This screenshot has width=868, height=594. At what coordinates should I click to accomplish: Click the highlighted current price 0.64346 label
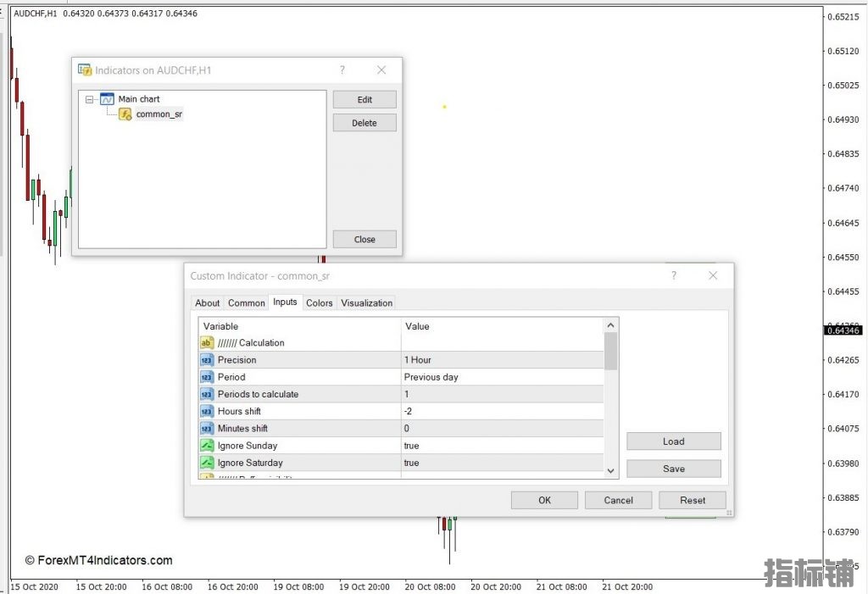pyautogui.click(x=843, y=330)
